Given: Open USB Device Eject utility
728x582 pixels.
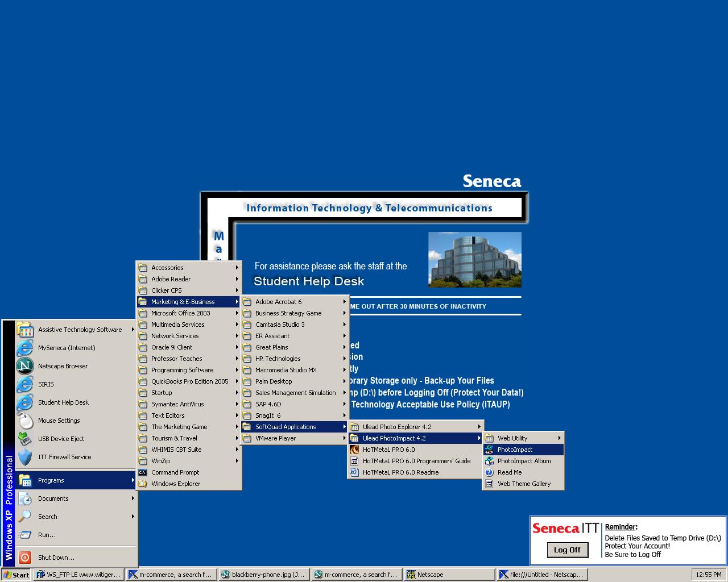Looking at the screenshot, I should pyautogui.click(x=76, y=439).
